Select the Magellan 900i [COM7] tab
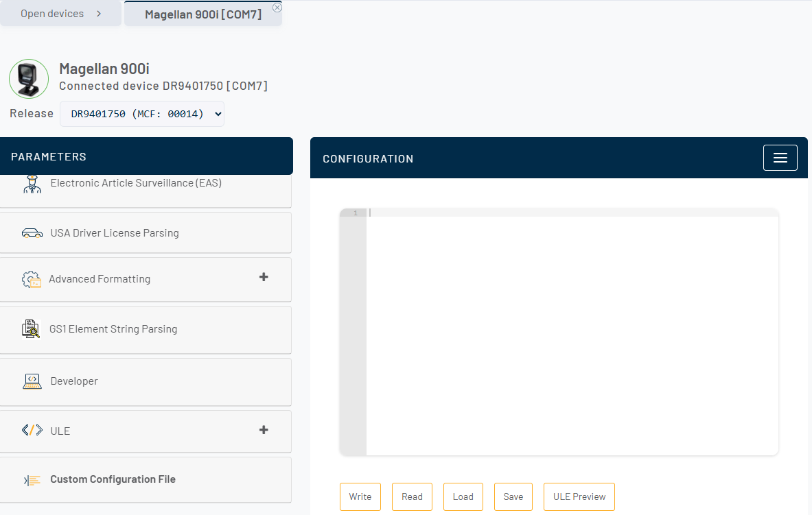This screenshot has width=812, height=515. 202,14
